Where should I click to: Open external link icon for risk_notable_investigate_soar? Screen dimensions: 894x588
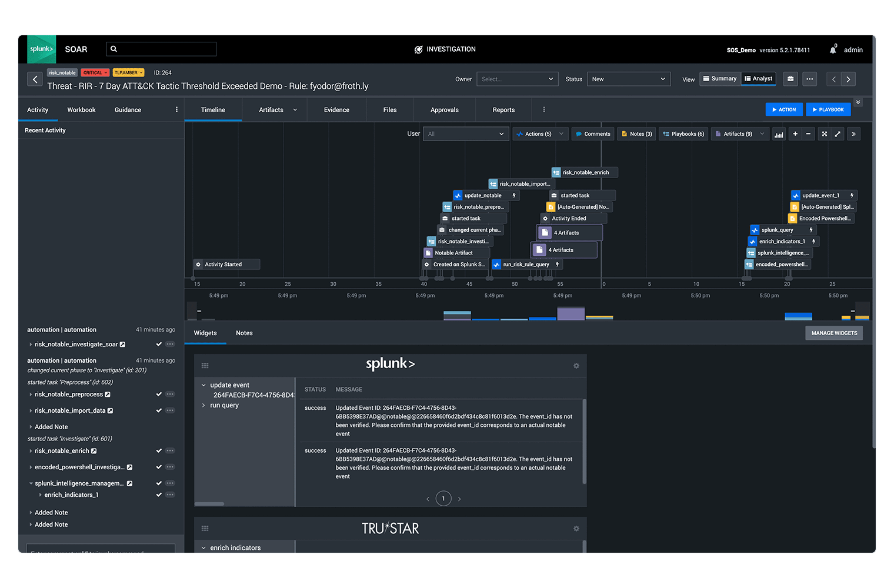coord(122,345)
